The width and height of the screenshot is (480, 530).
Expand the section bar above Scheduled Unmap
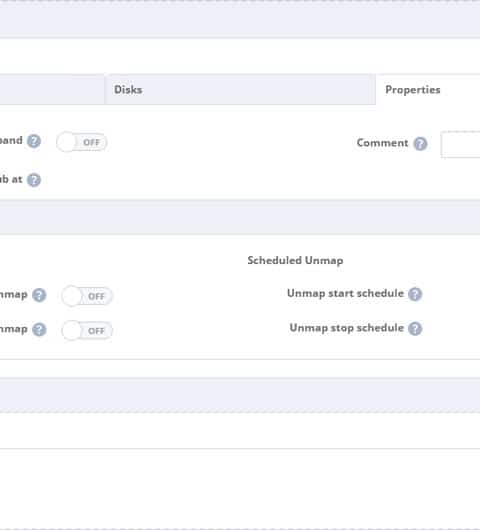(x=240, y=217)
